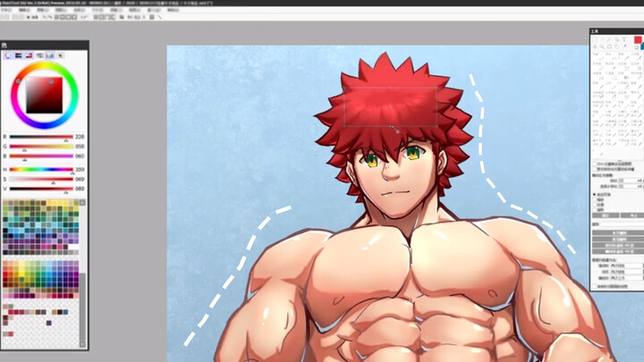Open the third resampling method dropdown
Image resolution: width=644 pixels, height=362 pixels.
(626, 278)
